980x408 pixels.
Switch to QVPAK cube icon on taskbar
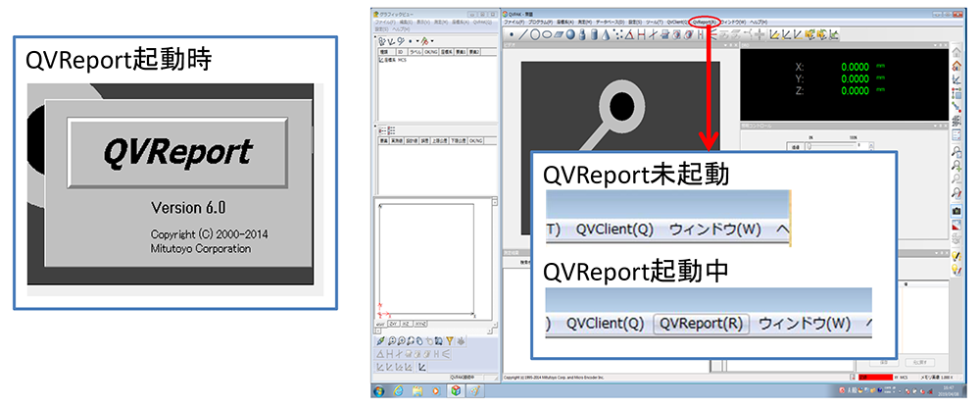(456, 391)
